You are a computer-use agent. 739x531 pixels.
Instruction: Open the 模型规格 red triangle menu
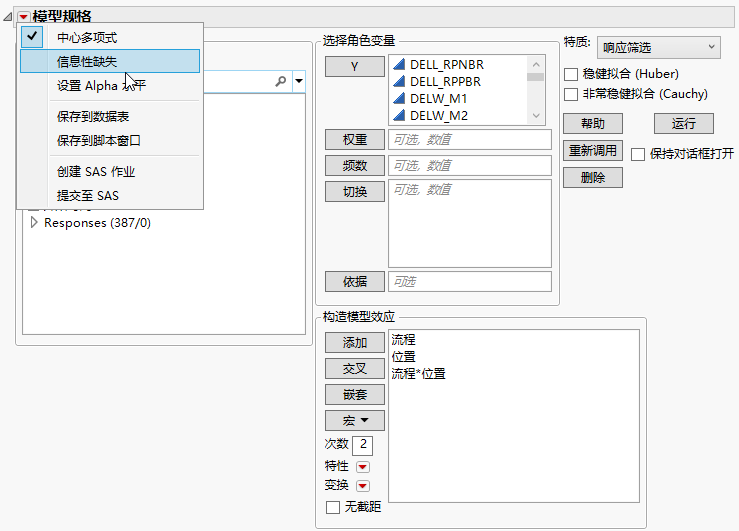(23, 17)
